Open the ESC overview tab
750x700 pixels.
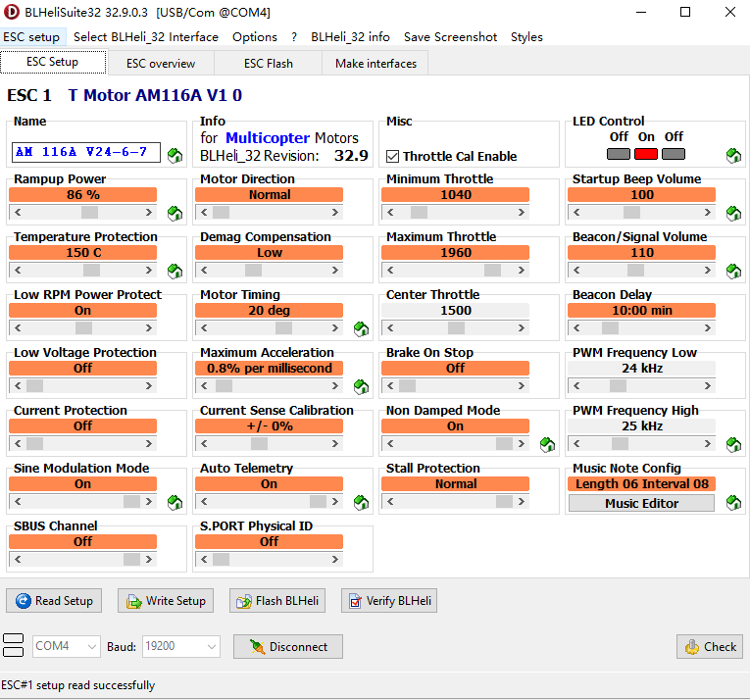[x=161, y=63]
